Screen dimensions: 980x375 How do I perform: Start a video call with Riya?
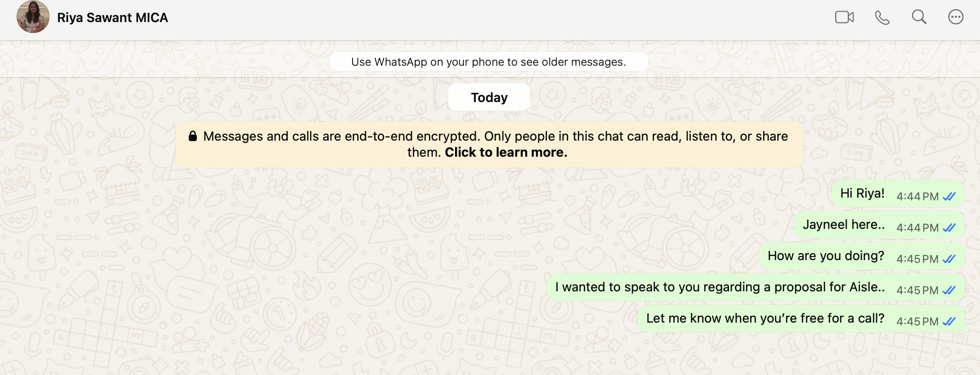pyautogui.click(x=844, y=17)
